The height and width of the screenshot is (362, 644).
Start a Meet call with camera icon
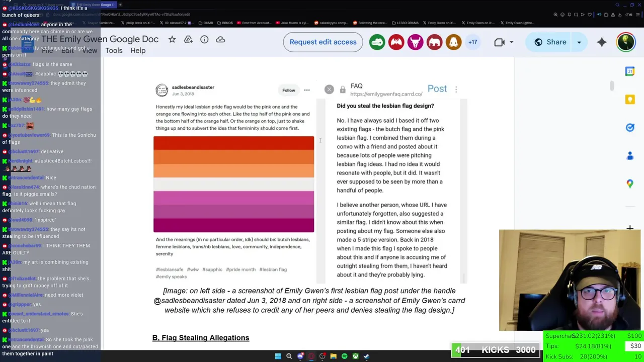[499, 42]
